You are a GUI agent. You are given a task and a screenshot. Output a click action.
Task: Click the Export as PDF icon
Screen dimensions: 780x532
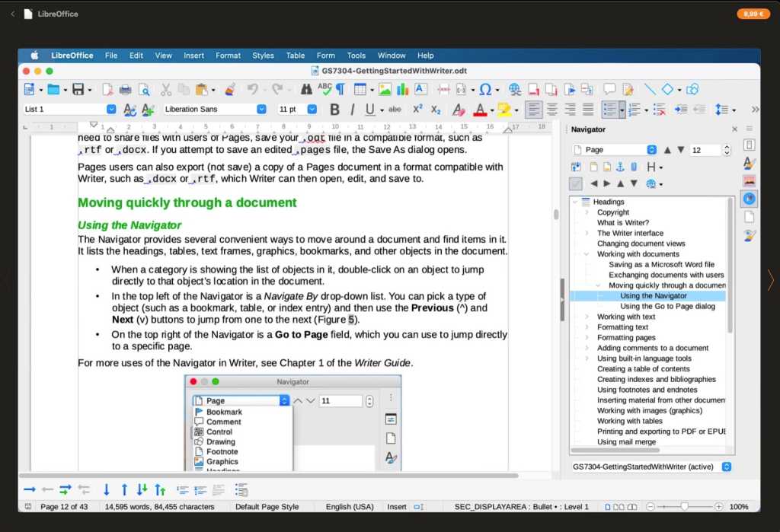tap(107, 90)
